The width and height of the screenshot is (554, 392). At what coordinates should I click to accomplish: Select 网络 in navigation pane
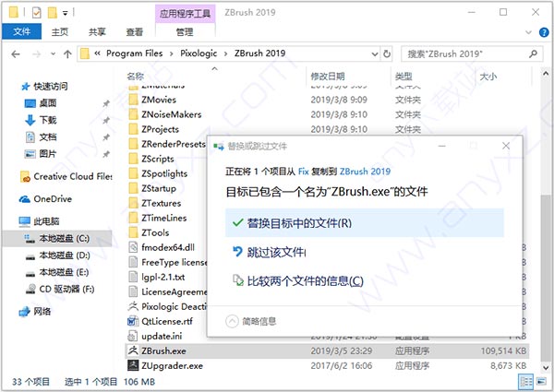42,312
